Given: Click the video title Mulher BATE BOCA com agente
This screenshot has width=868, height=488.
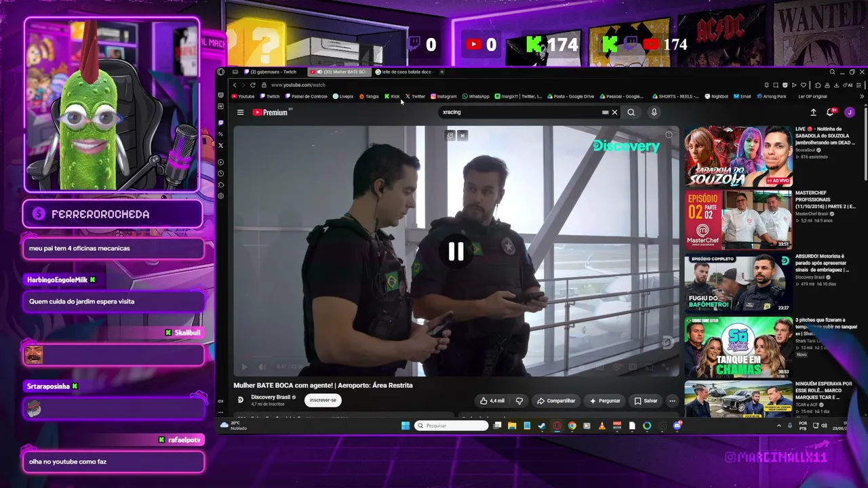Looking at the screenshot, I should point(323,385).
